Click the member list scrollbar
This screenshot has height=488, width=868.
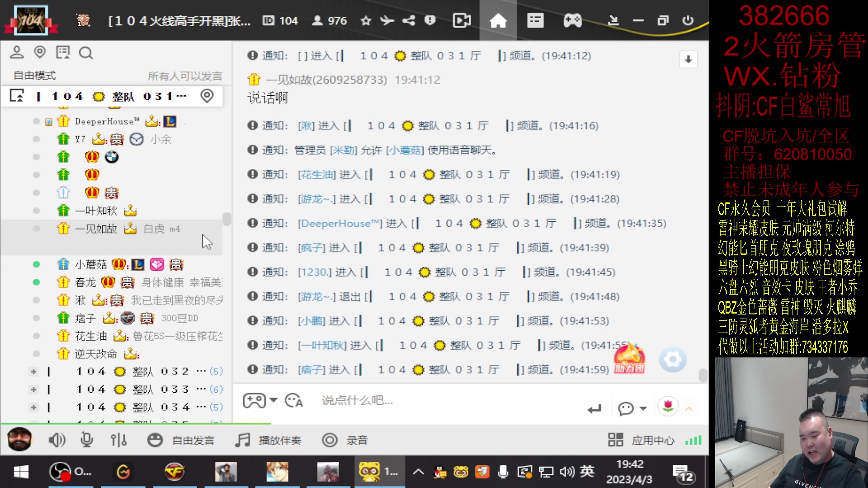point(227,219)
